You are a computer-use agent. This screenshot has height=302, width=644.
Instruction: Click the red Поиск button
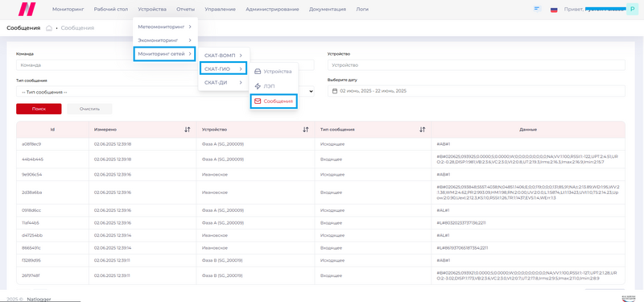click(39, 109)
